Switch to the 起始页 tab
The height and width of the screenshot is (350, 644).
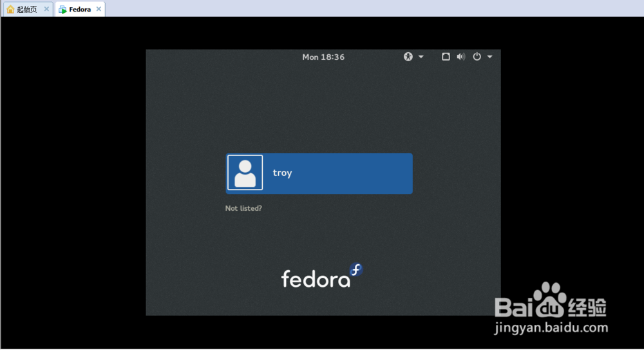[27, 9]
